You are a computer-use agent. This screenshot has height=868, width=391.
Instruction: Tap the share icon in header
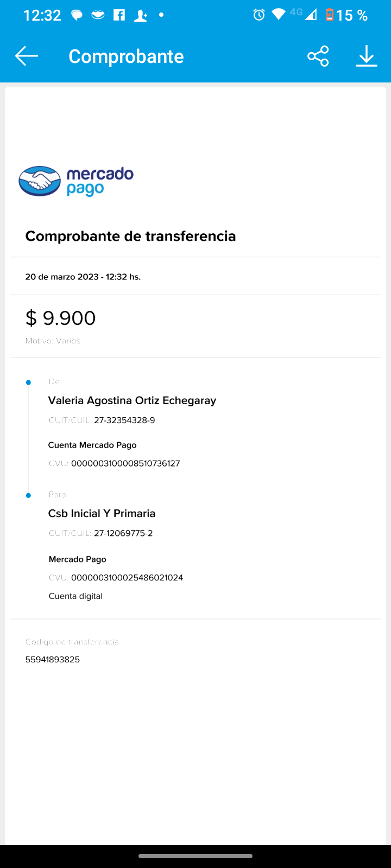tap(318, 56)
